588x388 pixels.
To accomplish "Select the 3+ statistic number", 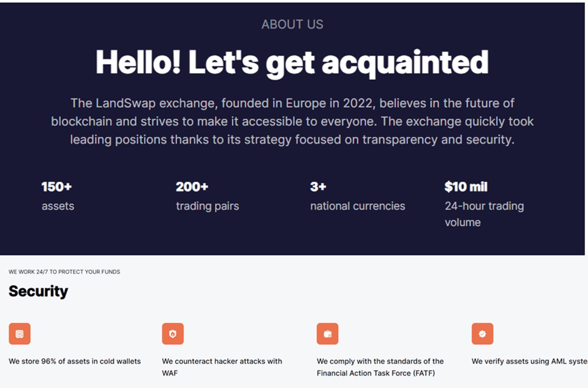I will click(x=318, y=187).
